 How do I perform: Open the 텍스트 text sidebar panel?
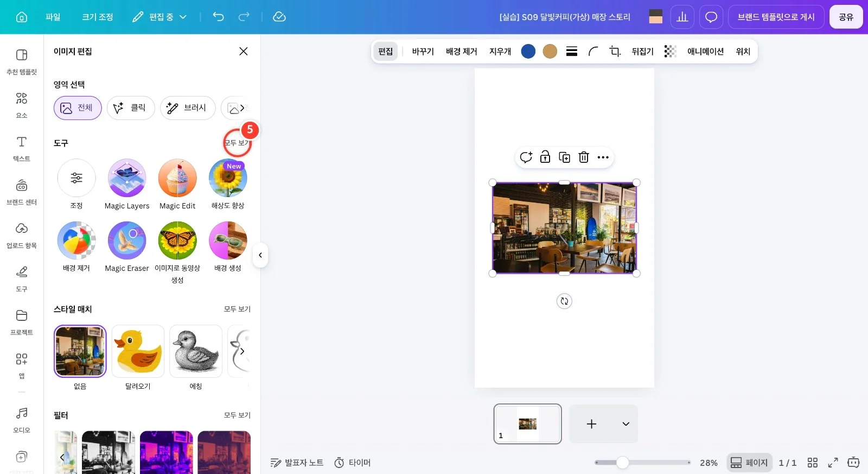pyautogui.click(x=22, y=148)
